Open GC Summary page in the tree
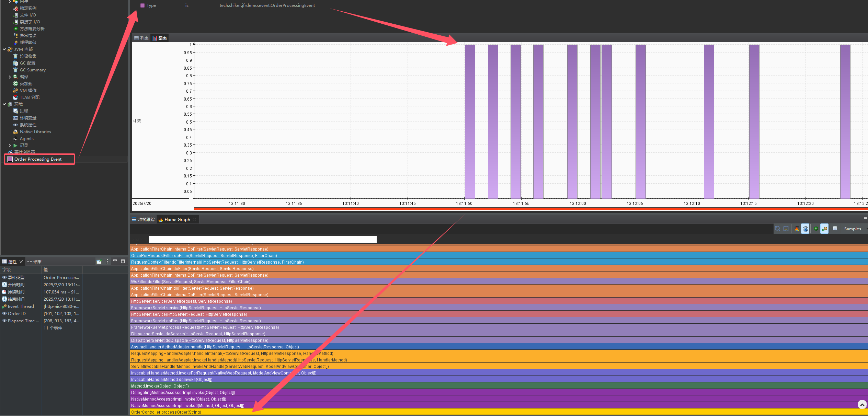This screenshot has height=416, width=868. coord(32,70)
